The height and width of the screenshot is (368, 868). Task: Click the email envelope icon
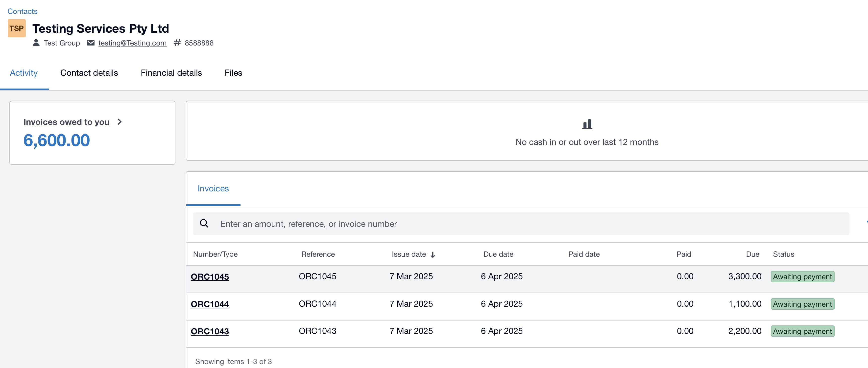click(91, 43)
